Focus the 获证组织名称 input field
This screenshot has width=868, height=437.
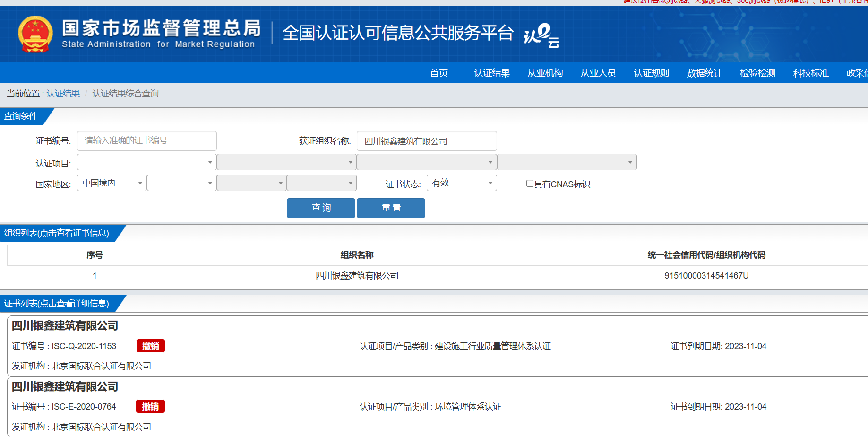427,141
